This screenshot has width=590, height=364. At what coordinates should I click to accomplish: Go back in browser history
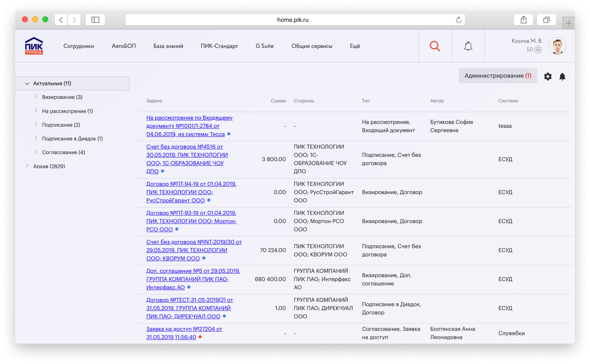[61, 20]
